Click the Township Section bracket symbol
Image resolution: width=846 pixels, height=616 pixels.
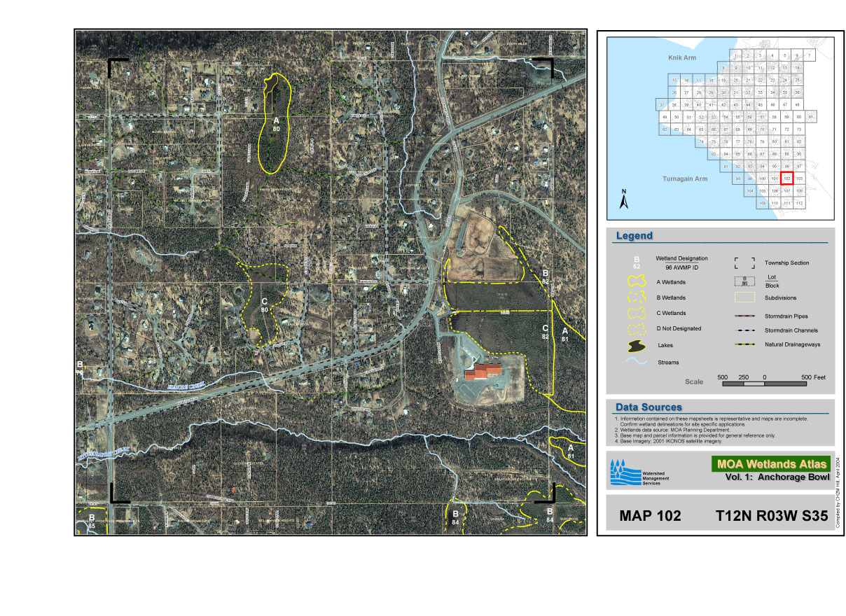744,263
